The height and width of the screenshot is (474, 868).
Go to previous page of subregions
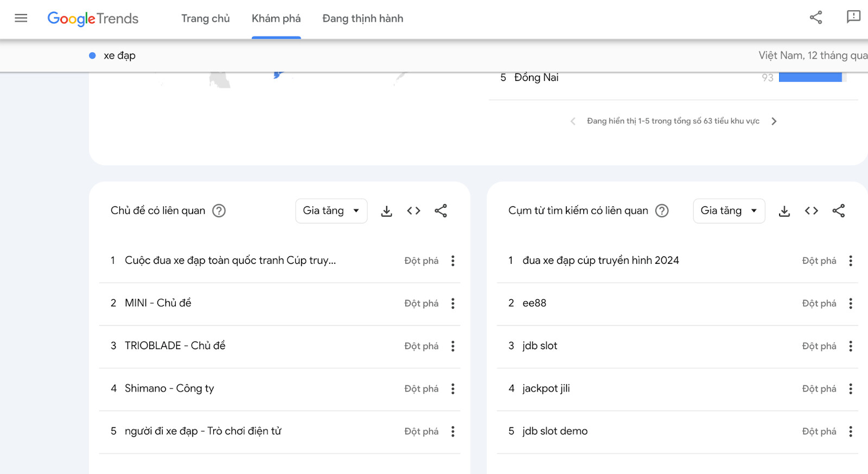[x=573, y=121]
